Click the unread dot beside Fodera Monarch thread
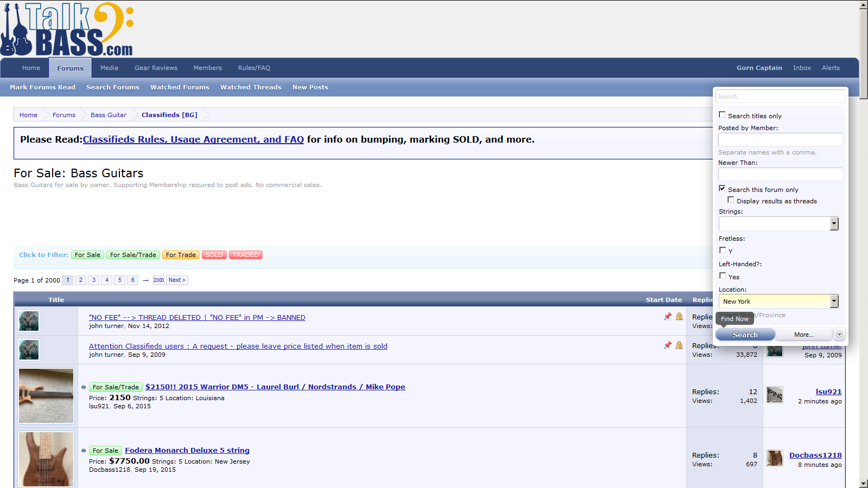Viewport: 868px width, 488px height. tap(84, 451)
